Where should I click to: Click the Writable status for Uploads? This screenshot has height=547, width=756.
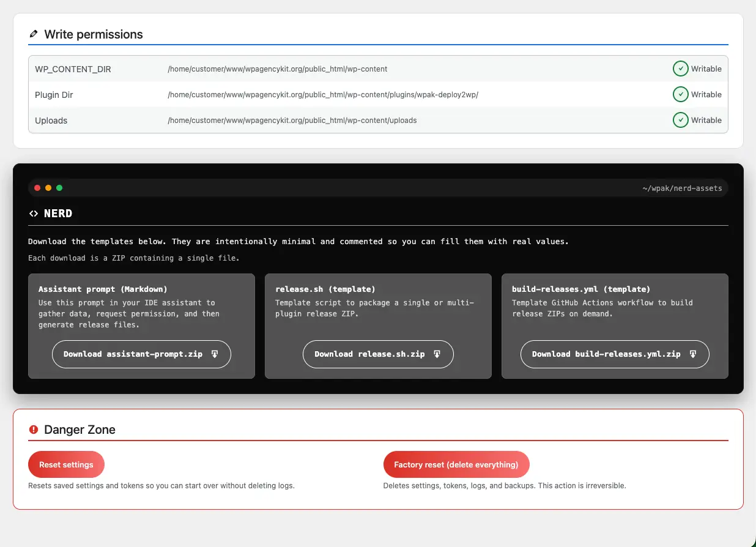(x=706, y=121)
